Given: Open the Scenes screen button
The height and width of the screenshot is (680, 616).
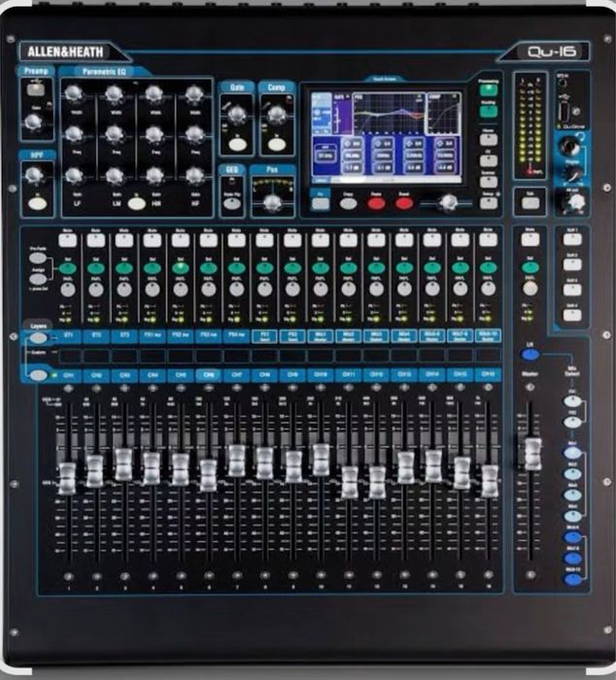Looking at the screenshot, I should pos(489,182).
